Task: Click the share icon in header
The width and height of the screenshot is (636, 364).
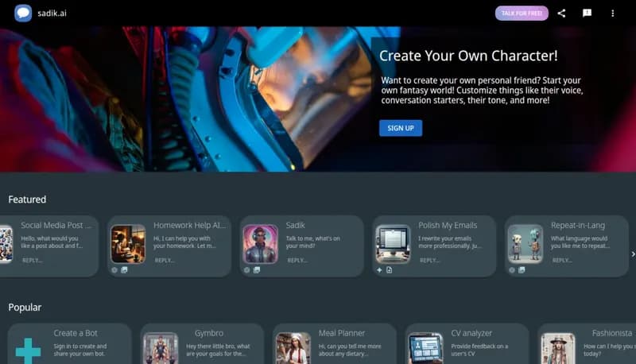Action: [561, 13]
